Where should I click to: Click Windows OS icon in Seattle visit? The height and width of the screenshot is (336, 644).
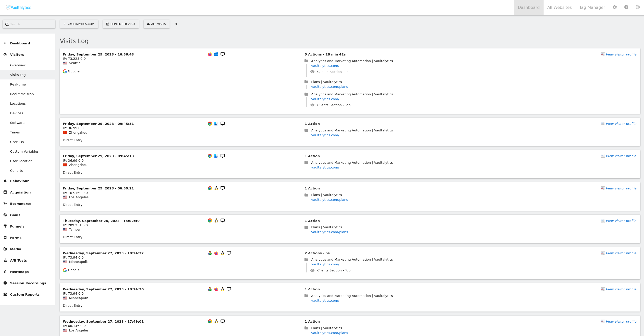[x=216, y=54]
